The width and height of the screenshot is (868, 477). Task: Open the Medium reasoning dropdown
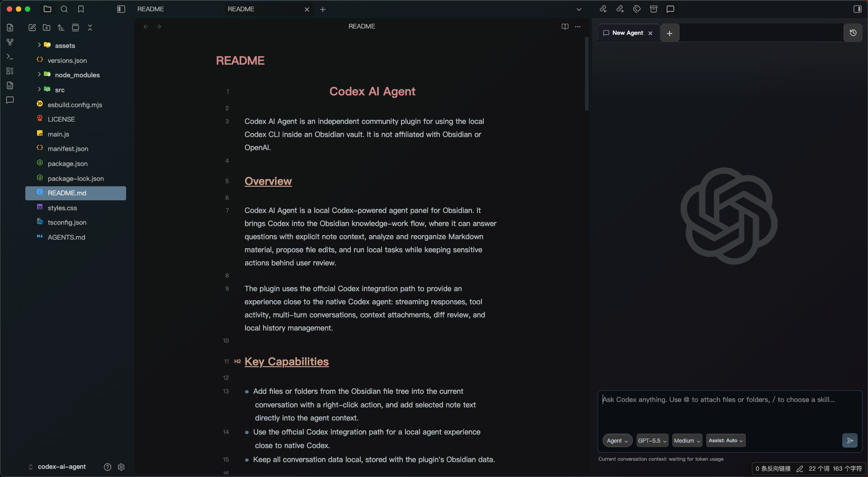point(687,441)
